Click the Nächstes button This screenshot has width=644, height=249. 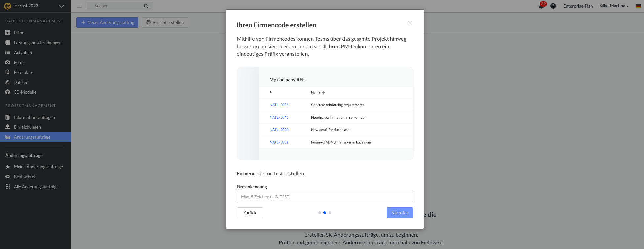(x=400, y=213)
